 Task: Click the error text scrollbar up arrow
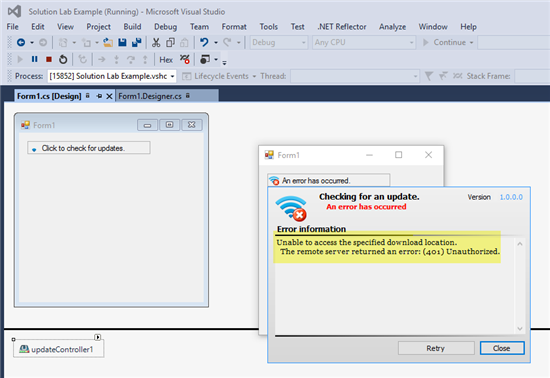(520, 244)
